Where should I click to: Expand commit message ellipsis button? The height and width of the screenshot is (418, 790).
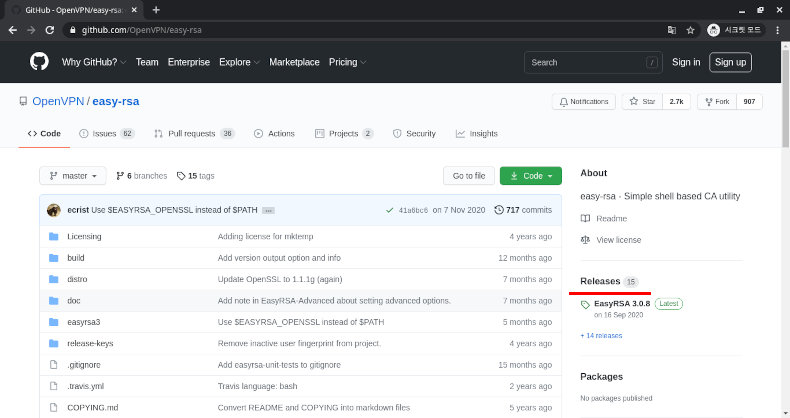pyautogui.click(x=269, y=211)
